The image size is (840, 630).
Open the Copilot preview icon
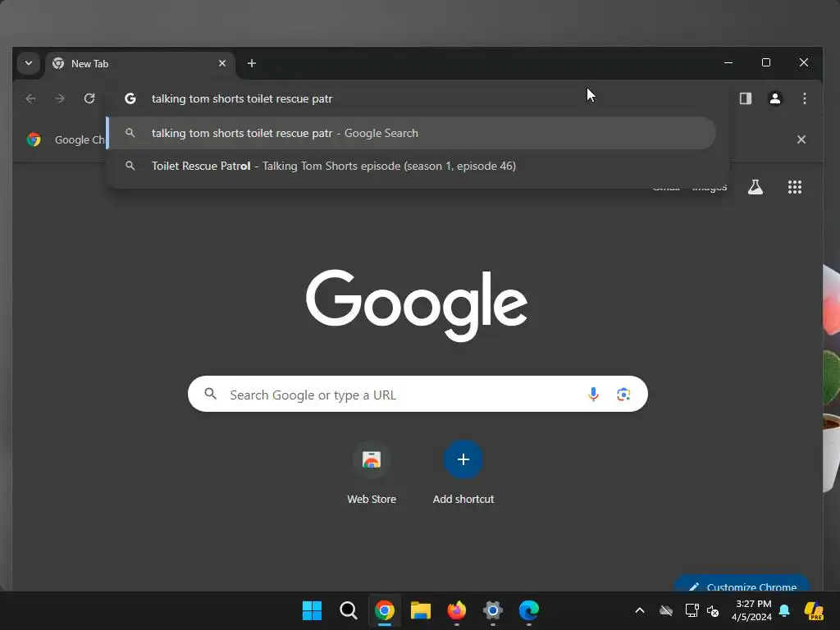pos(814,610)
